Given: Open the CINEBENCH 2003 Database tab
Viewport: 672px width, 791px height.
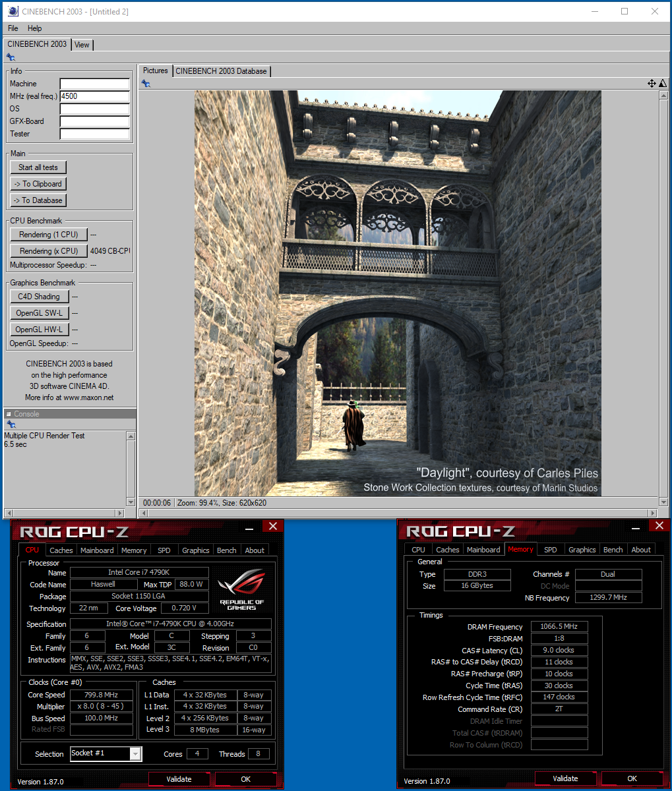Looking at the screenshot, I should [x=221, y=71].
